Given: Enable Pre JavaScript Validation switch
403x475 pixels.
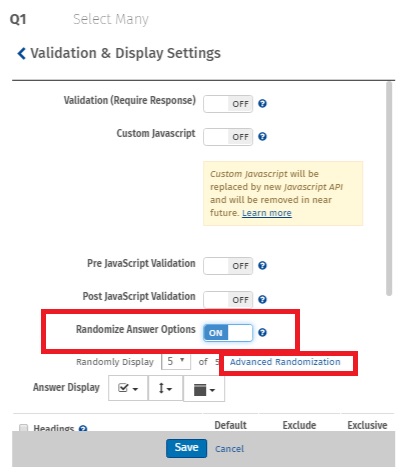Looking at the screenshot, I should (228, 266).
